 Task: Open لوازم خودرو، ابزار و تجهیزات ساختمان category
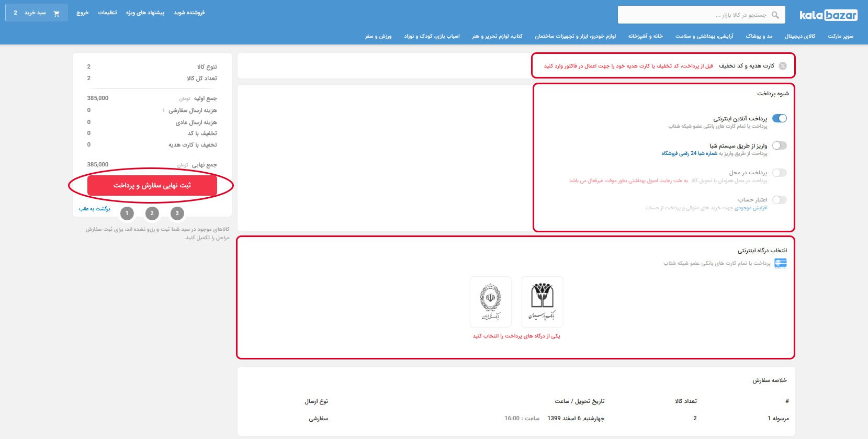576,36
